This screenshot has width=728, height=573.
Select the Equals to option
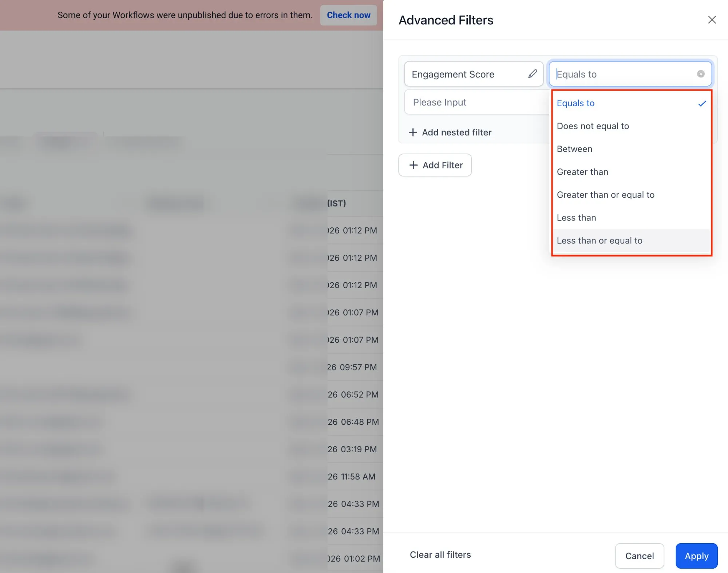coord(575,103)
